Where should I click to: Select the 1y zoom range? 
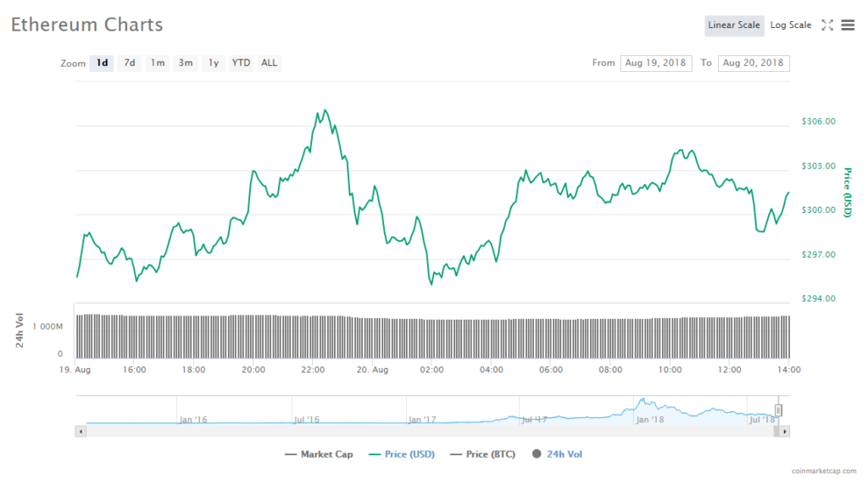(214, 63)
